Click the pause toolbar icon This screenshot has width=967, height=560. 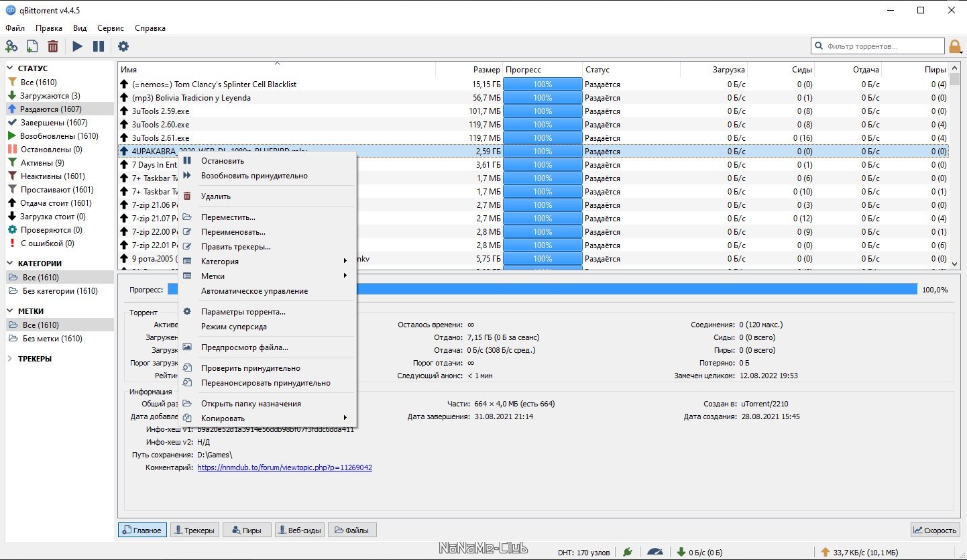point(99,46)
